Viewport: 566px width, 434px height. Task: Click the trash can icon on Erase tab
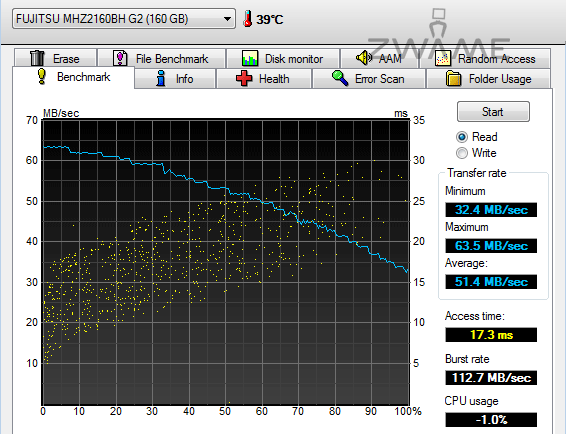pyautogui.click(x=37, y=58)
